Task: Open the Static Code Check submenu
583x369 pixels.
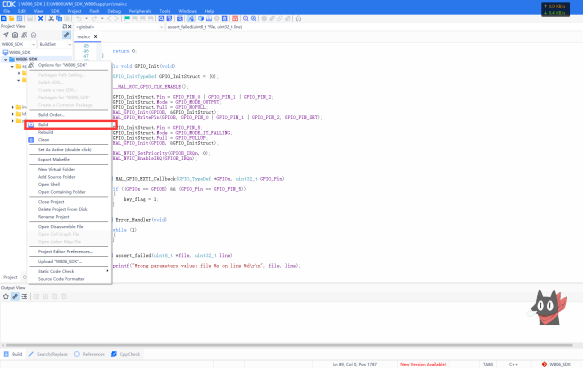Action: 69,271
